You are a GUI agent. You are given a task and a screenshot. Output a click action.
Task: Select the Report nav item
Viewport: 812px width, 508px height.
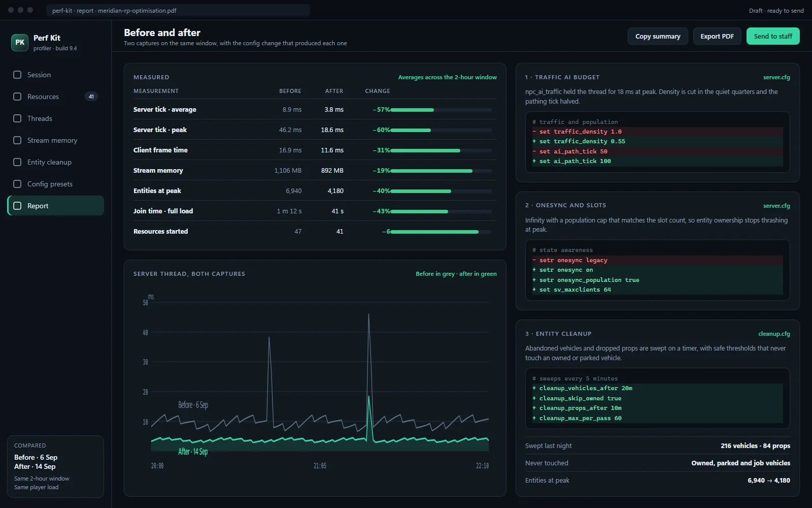(56, 206)
